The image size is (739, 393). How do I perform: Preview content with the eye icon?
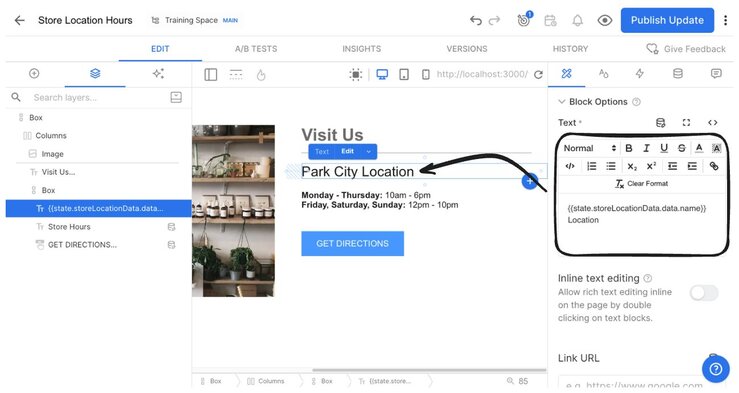coord(605,20)
